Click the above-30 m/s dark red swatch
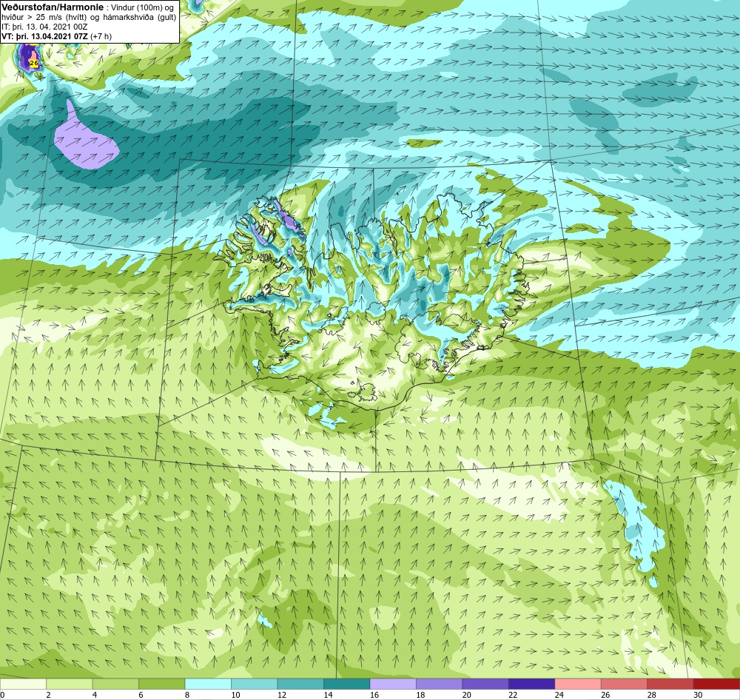Viewport: 740px width, 700px height. pyautogui.click(x=717, y=684)
